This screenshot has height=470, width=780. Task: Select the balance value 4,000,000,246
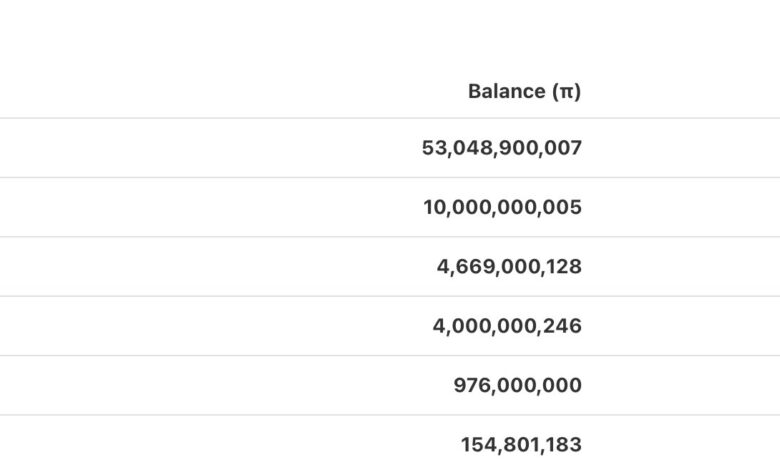coord(507,326)
